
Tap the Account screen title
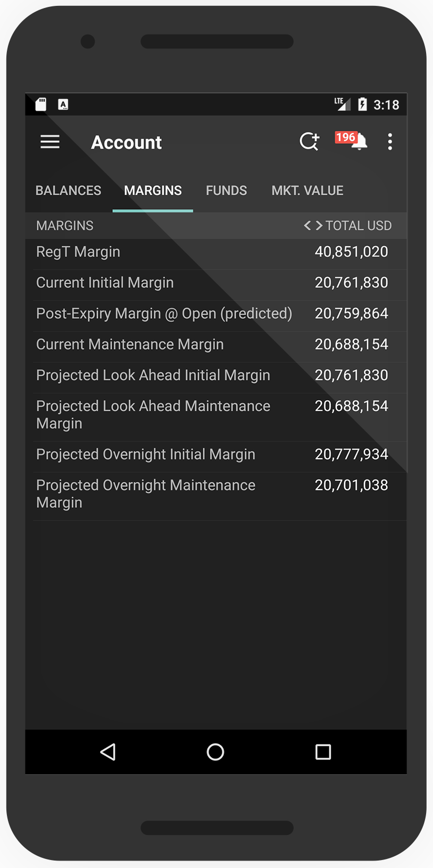(x=126, y=142)
